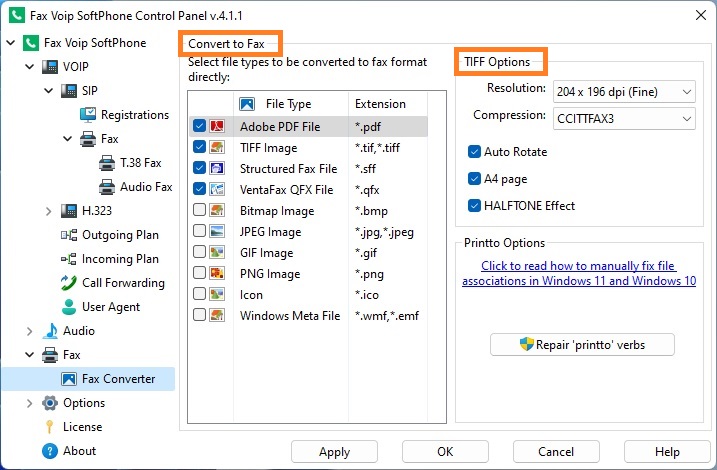Open the Resolution dropdown
The image size is (717, 470).
tap(624, 92)
